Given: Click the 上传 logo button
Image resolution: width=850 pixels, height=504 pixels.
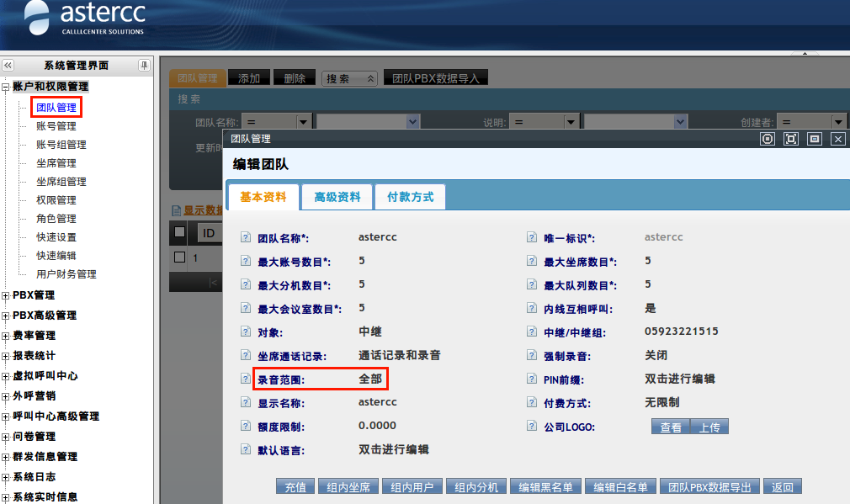Looking at the screenshot, I should tap(709, 427).
